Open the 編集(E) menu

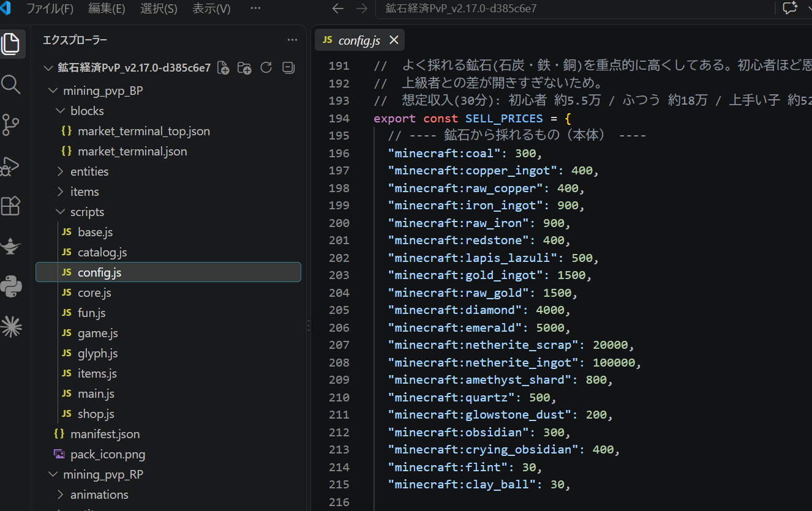(x=107, y=9)
